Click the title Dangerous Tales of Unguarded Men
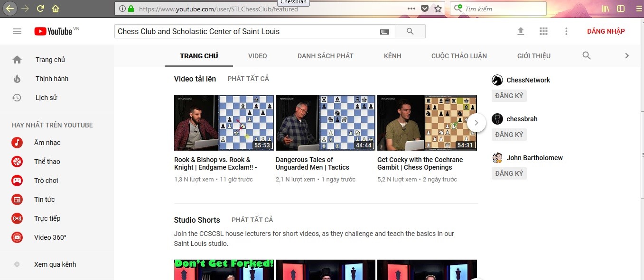 312,163
